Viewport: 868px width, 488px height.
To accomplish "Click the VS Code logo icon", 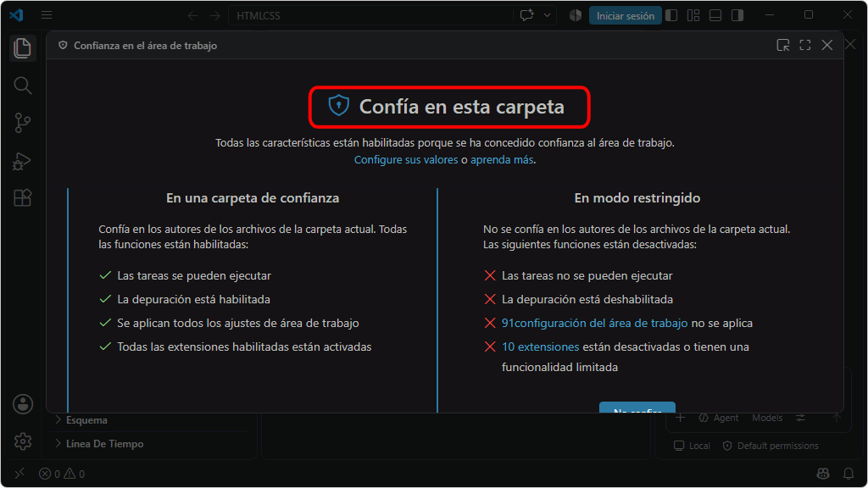I will pos(17,15).
